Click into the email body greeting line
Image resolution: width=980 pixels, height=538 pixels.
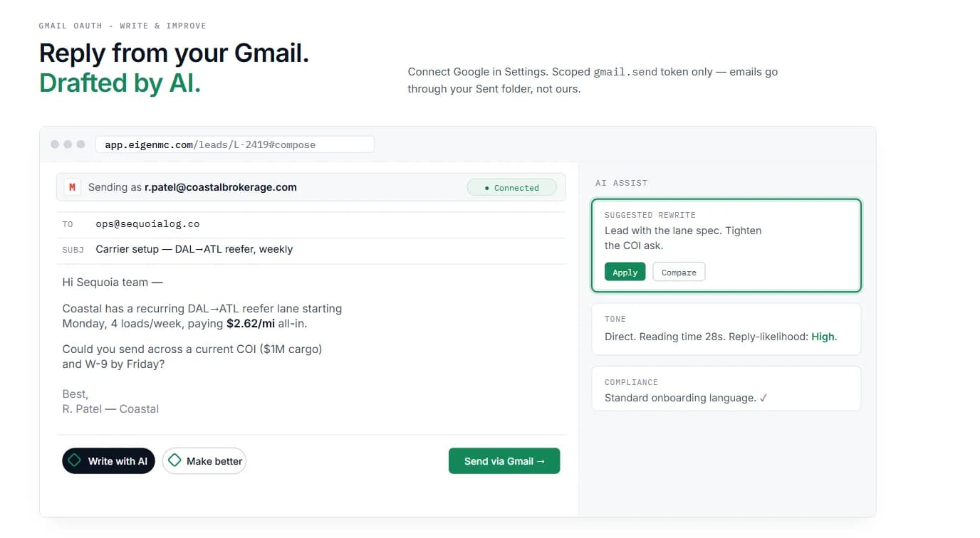click(113, 283)
